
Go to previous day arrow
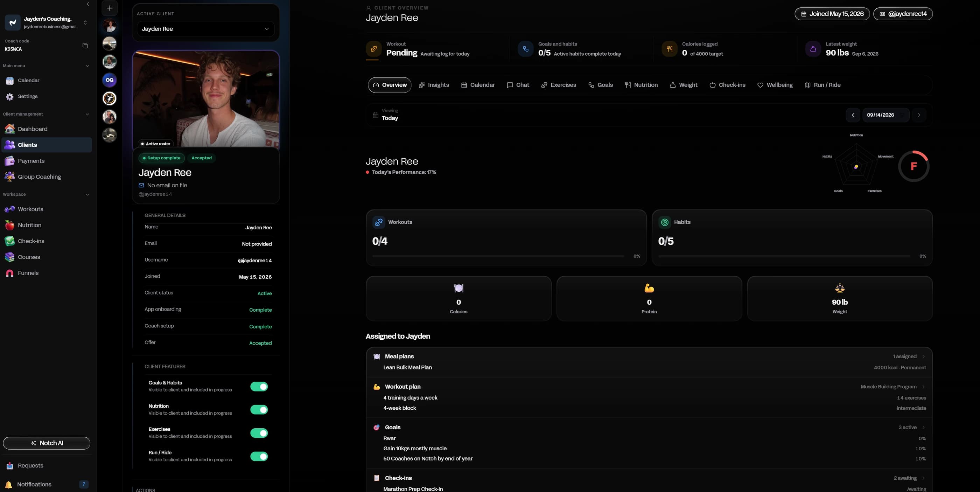coord(853,115)
